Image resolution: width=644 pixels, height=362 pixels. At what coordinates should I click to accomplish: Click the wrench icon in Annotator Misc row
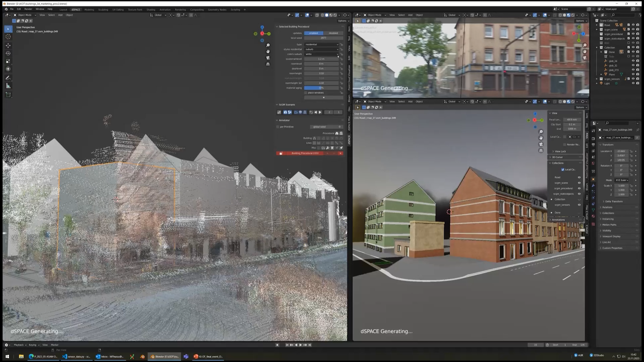328,148
